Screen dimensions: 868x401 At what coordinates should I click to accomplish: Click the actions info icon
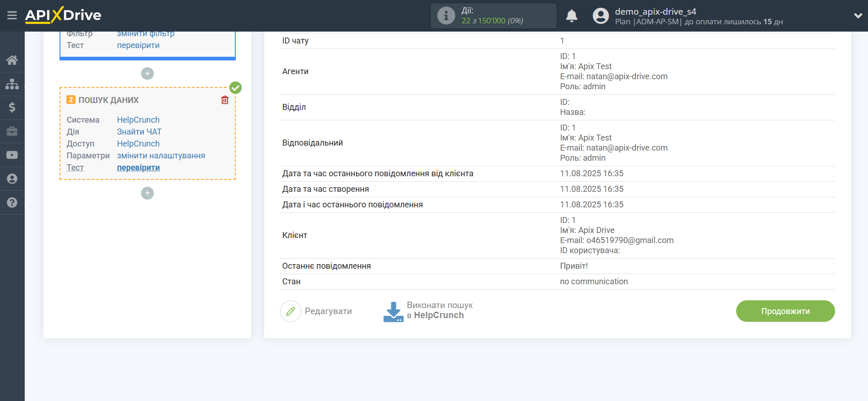446,16
